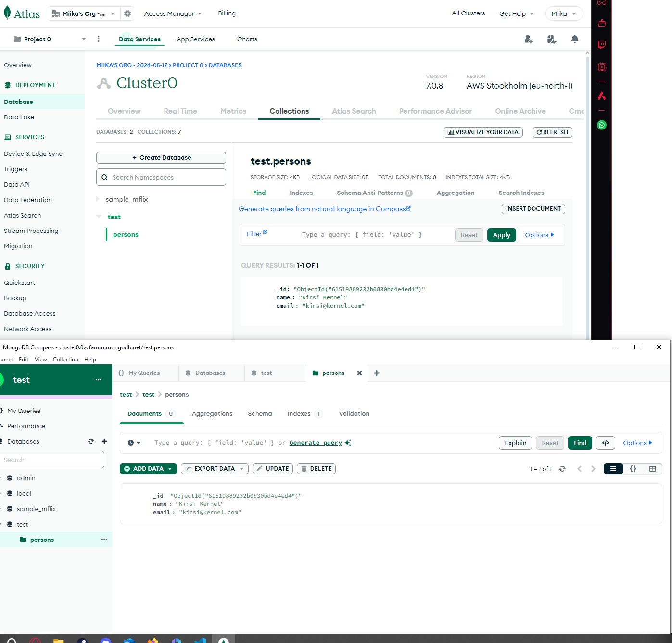Click the plus icon to create database in Compass
This screenshot has width=672, height=643.
(x=104, y=441)
